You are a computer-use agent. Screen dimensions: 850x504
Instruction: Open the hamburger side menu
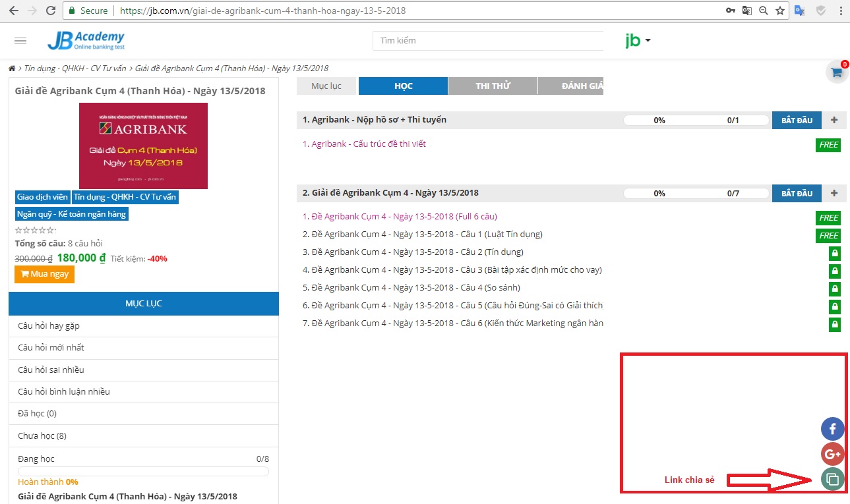click(x=20, y=41)
